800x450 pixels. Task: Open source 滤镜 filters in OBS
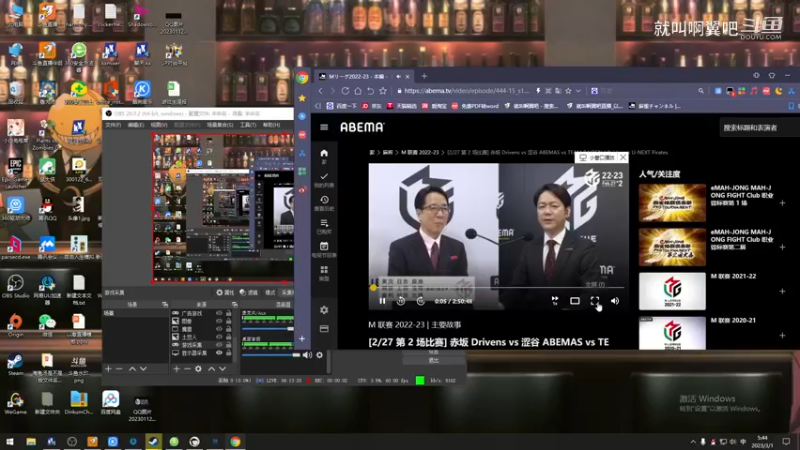[249, 293]
